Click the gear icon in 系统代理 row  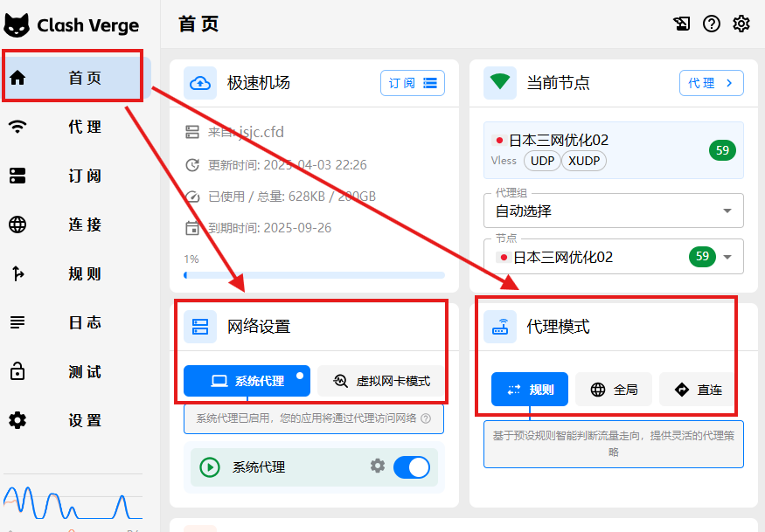click(x=378, y=466)
